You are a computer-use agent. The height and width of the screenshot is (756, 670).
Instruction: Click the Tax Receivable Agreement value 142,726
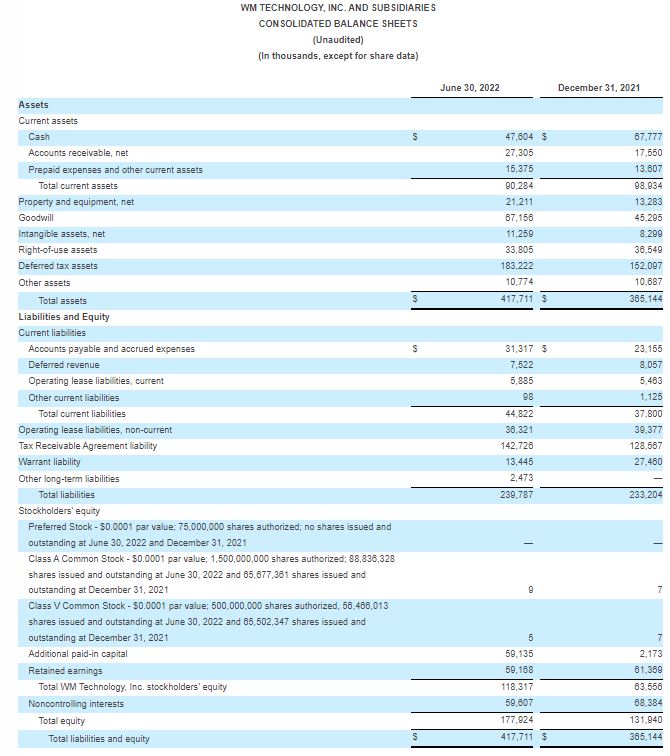(x=520, y=446)
